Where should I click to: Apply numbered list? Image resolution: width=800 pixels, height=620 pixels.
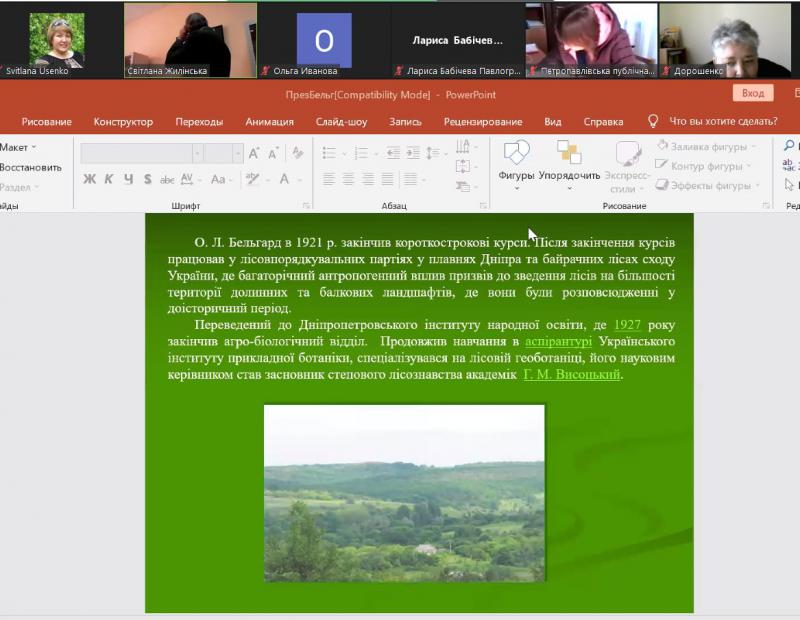[361, 153]
